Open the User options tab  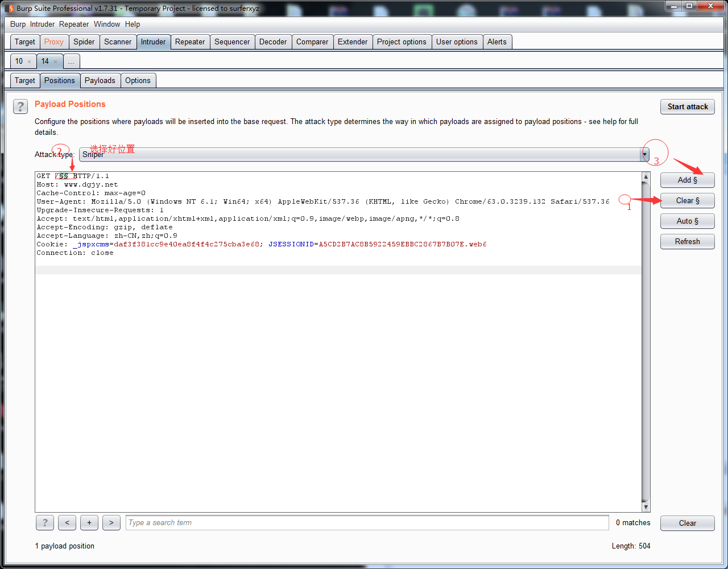point(457,42)
